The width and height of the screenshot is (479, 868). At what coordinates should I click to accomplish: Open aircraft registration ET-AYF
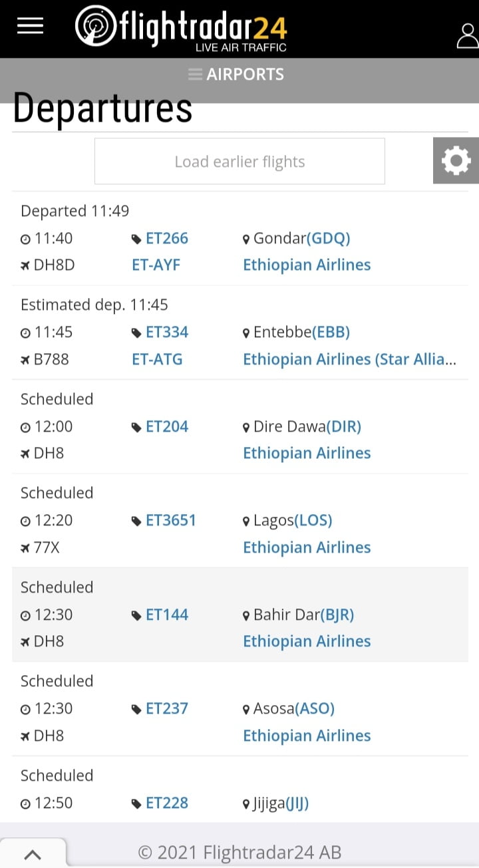pos(156,265)
